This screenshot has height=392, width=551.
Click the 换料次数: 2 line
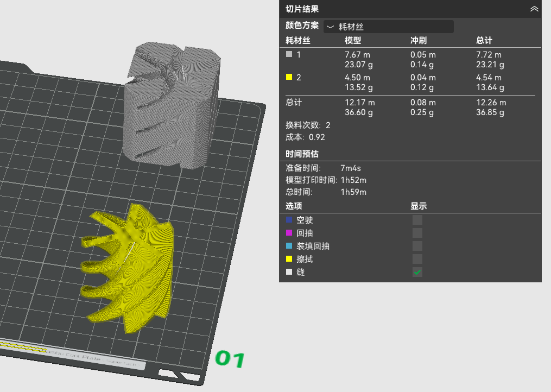click(x=308, y=125)
